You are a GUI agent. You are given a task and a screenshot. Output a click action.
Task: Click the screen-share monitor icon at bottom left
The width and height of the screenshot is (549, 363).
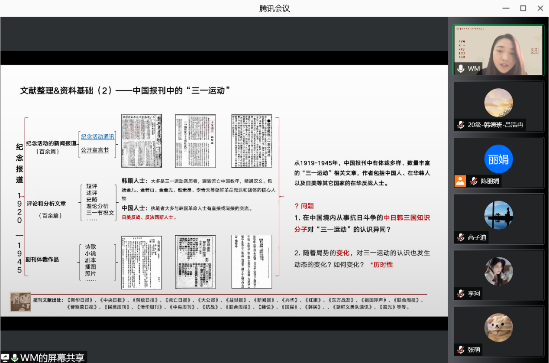pyautogui.click(x=5, y=357)
